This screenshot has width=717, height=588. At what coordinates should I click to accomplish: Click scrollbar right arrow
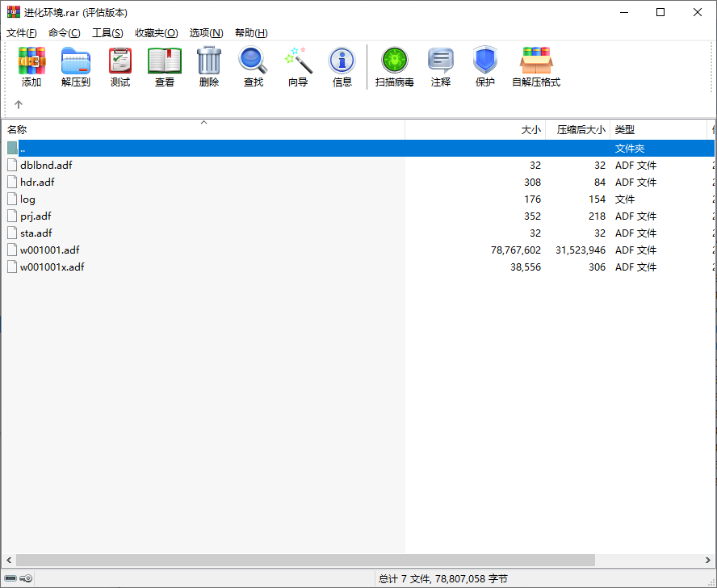708,560
